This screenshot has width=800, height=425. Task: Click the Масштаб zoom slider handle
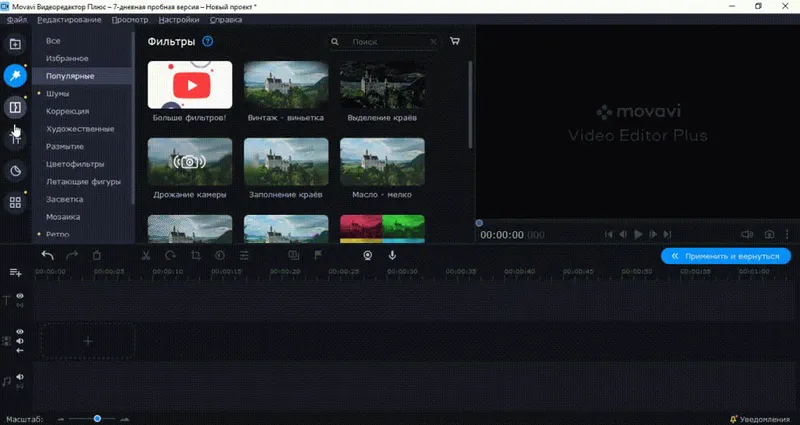coord(97,419)
